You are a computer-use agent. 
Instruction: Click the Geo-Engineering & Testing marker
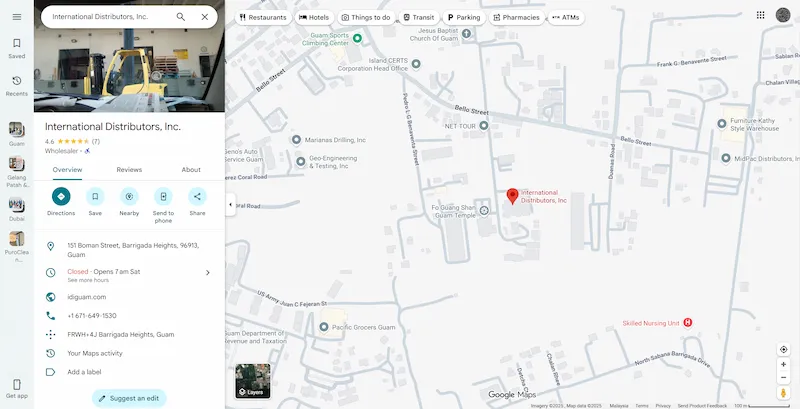[x=301, y=162]
